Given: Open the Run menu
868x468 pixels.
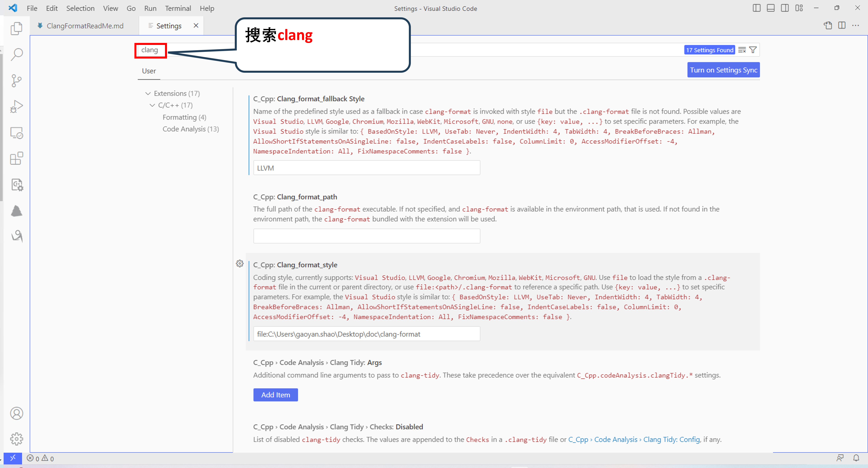Looking at the screenshot, I should [x=150, y=8].
